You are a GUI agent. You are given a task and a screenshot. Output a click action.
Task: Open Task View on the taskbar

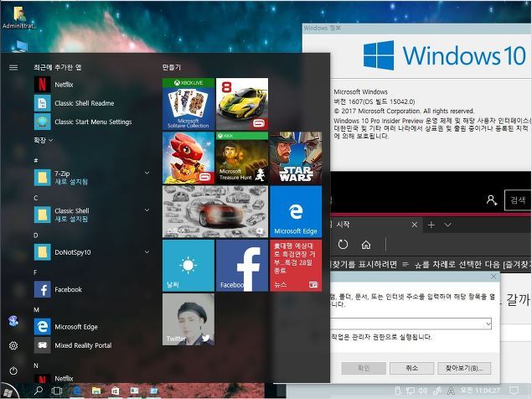pos(57,391)
